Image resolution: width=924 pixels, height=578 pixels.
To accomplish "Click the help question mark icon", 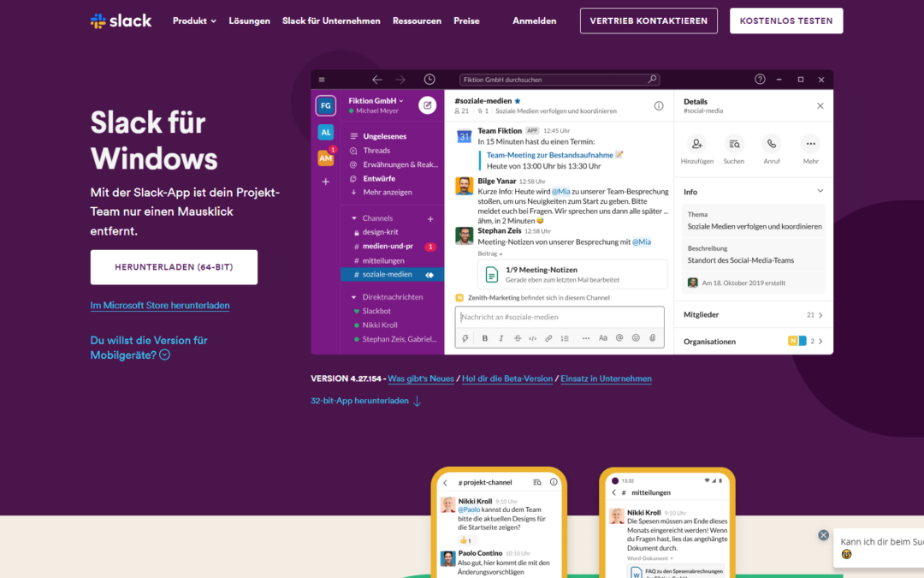I will 761,79.
